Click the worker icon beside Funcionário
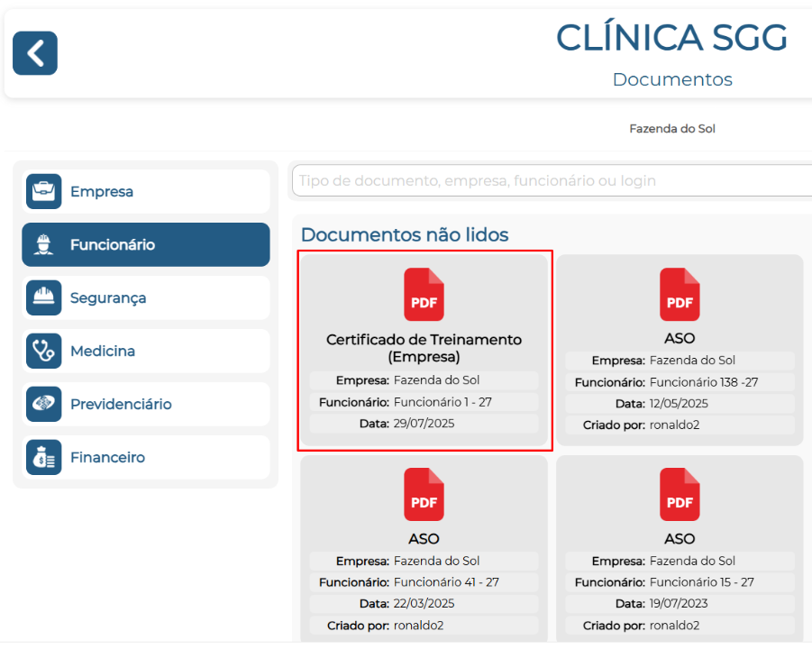 [43, 244]
